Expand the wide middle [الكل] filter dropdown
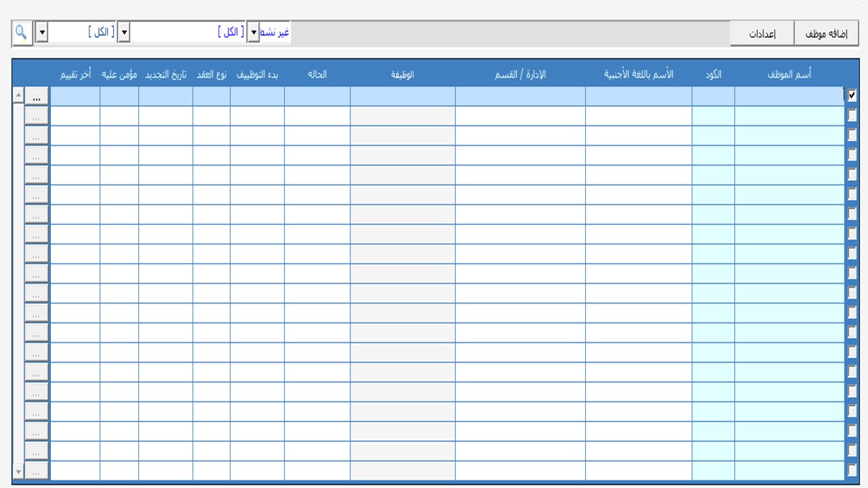Viewport: 868px width, 488px height. click(x=123, y=33)
